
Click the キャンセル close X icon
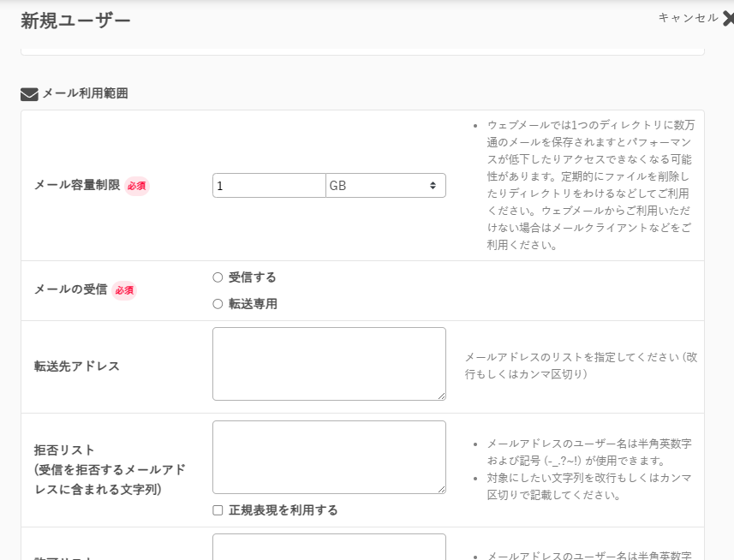click(728, 18)
